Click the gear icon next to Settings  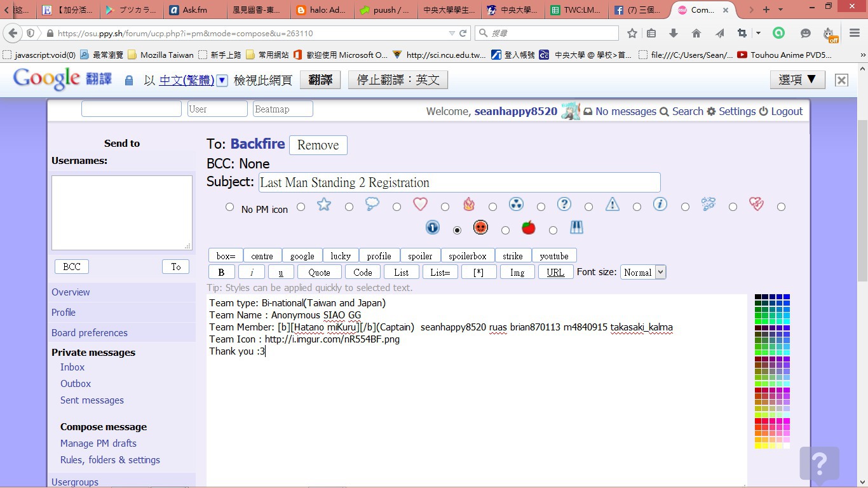click(711, 111)
